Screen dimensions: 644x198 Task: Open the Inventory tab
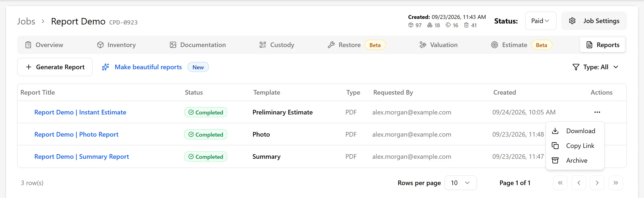click(x=117, y=45)
